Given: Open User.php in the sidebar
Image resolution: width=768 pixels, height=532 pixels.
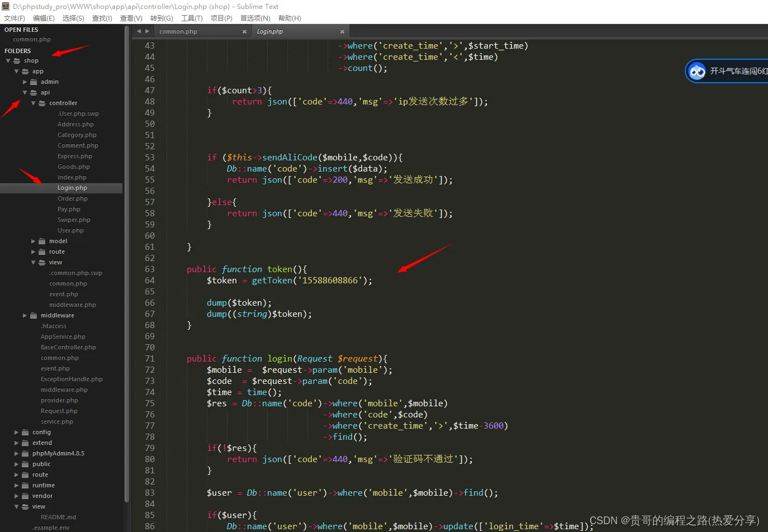Looking at the screenshot, I should pos(70,230).
